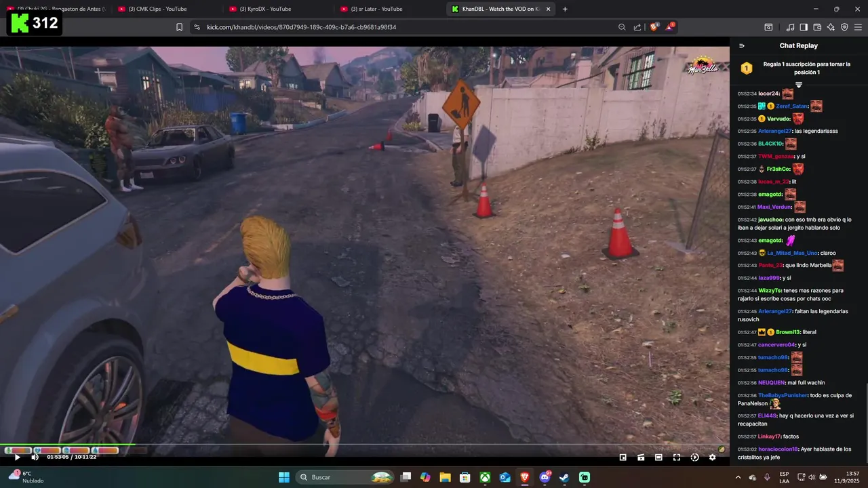
Task: Open the browser hamburger menu
Action: coord(858,27)
